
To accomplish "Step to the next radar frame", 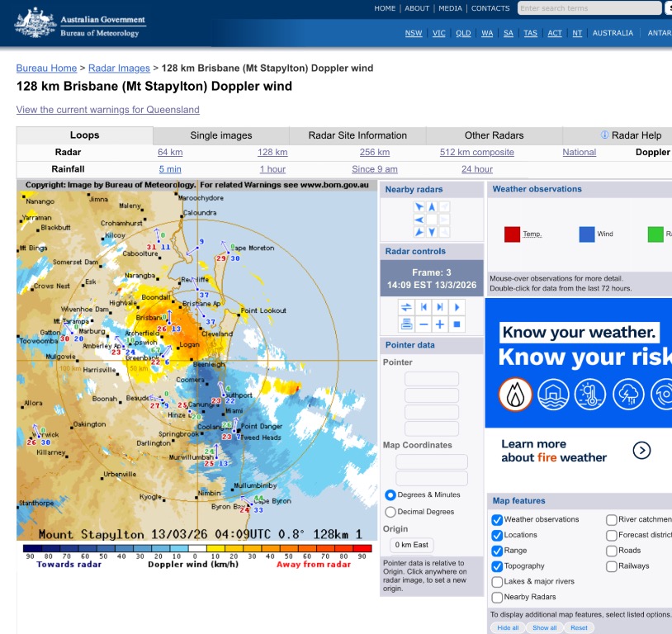I will (x=440, y=307).
